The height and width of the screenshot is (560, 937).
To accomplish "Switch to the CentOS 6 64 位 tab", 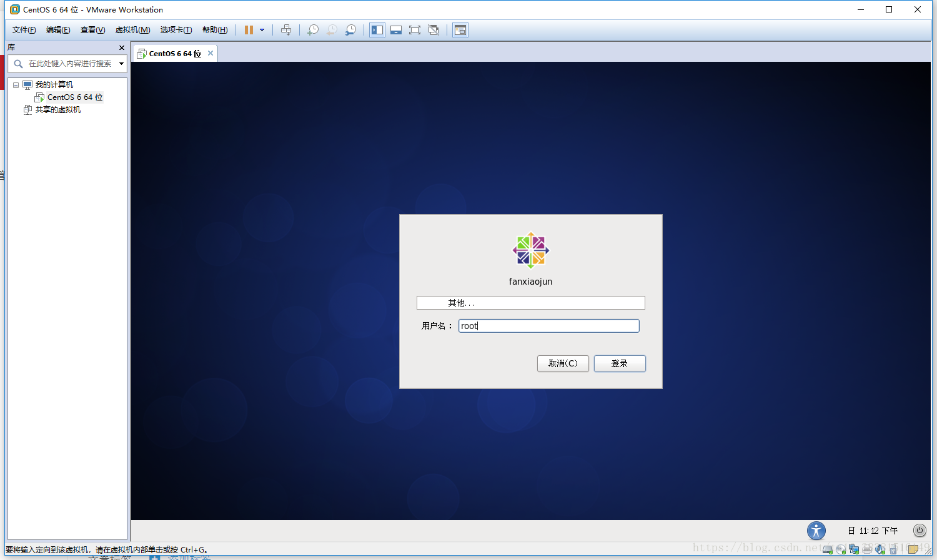I will click(x=175, y=54).
